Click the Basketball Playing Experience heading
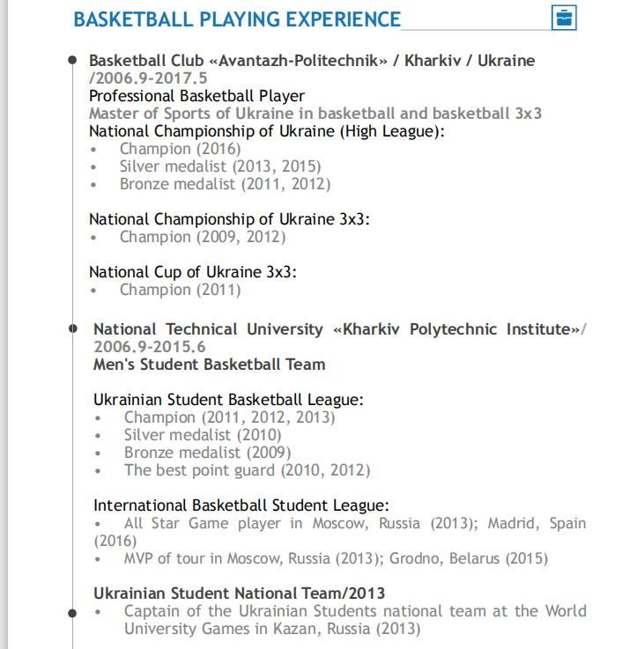This screenshot has height=649, width=644. 237,19
